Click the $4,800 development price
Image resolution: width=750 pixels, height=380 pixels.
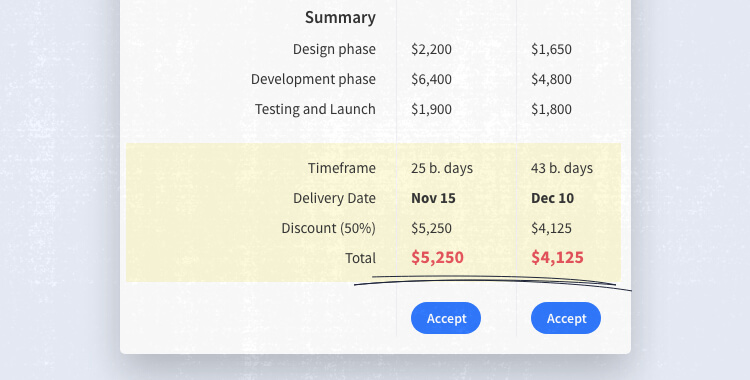pos(551,79)
